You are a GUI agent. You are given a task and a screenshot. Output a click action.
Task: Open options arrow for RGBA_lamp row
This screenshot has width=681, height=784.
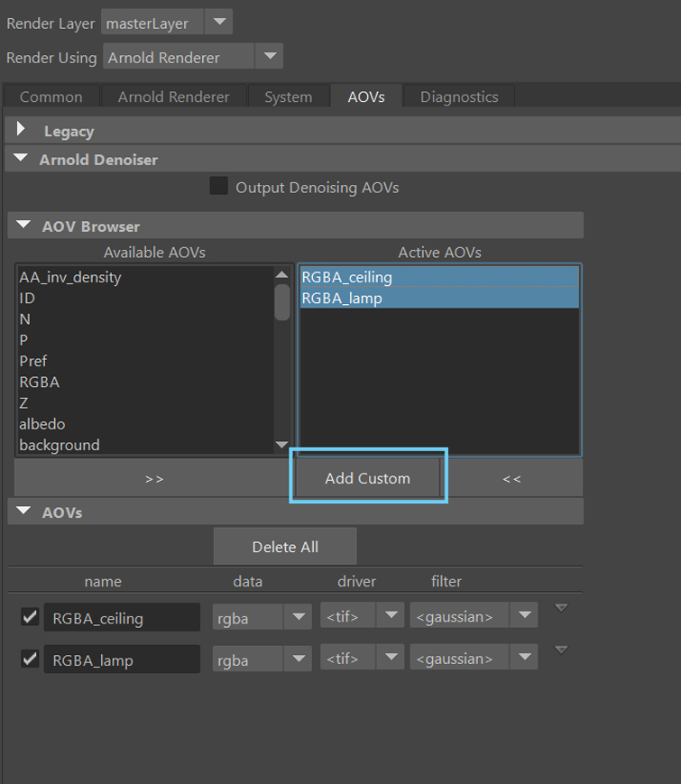tap(561, 650)
